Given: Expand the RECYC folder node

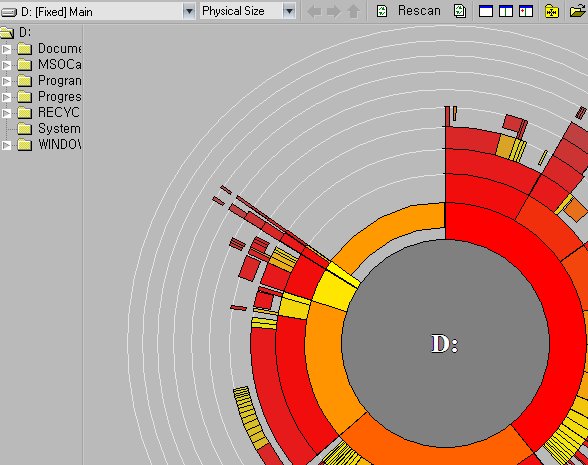Looking at the screenshot, I should (6, 113).
